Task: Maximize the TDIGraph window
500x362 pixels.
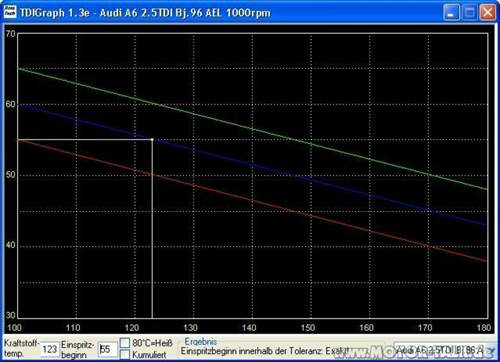Action: pos(470,12)
